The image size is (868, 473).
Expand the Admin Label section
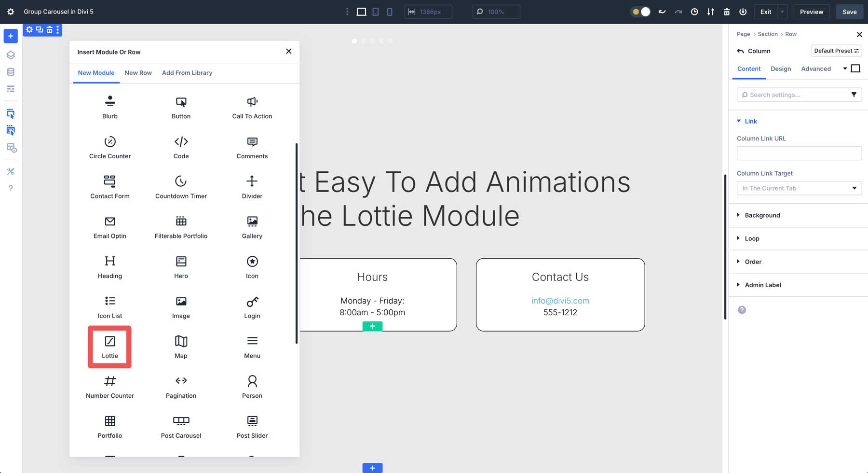click(x=762, y=285)
